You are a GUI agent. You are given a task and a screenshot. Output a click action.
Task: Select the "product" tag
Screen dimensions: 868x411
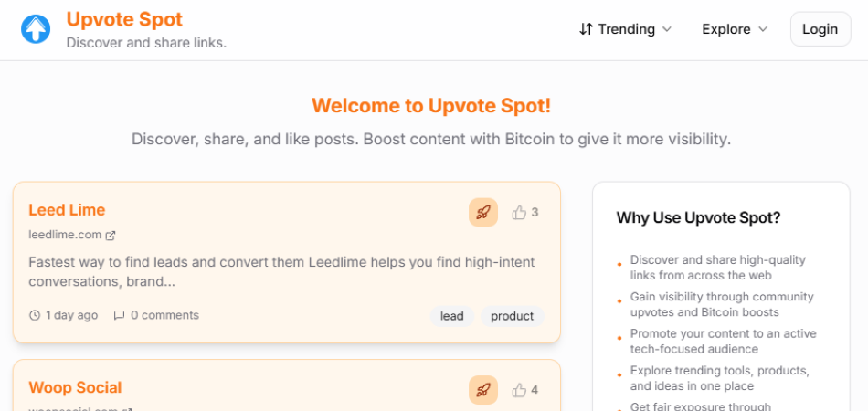point(512,316)
